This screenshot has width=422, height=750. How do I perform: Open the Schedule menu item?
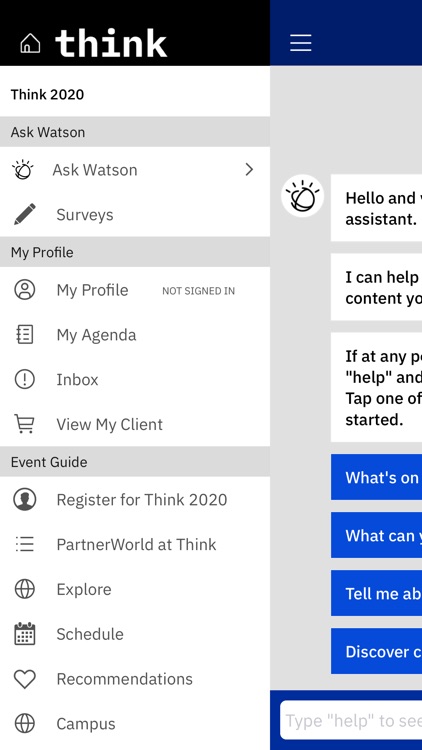135,634
